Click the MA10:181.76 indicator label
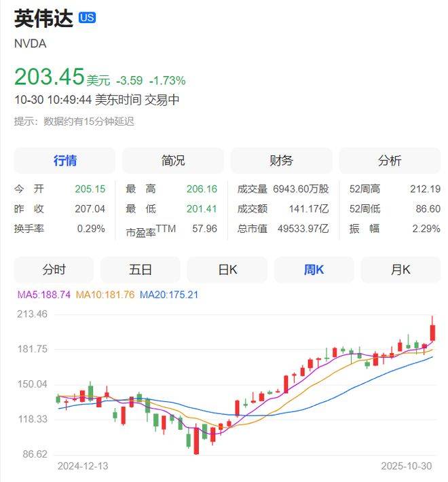 (x=106, y=295)
